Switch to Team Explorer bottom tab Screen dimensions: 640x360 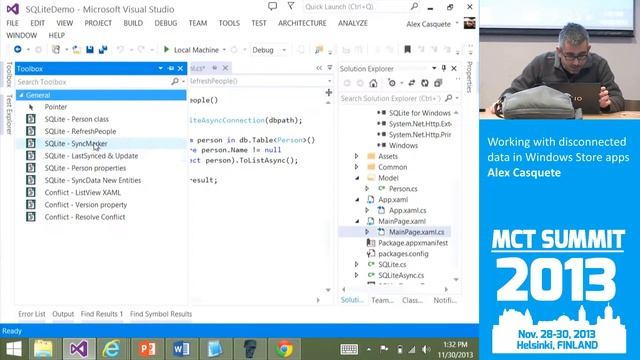tap(382, 300)
